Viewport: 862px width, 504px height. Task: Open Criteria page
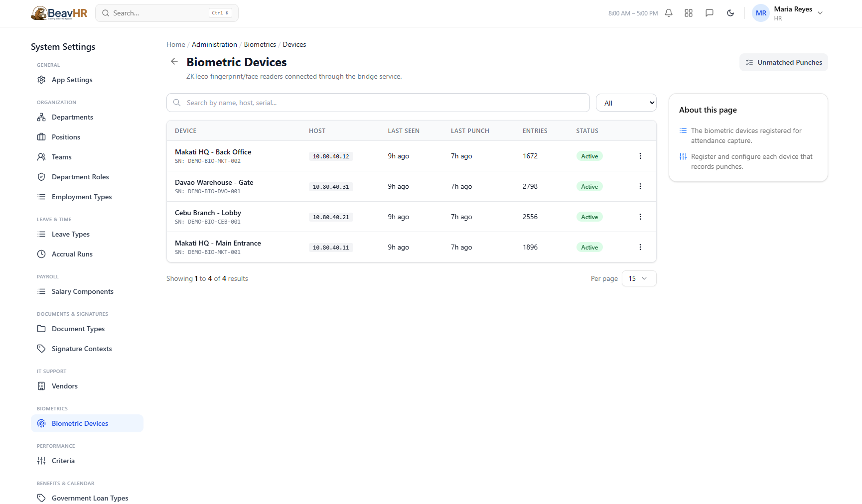click(x=87, y=461)
